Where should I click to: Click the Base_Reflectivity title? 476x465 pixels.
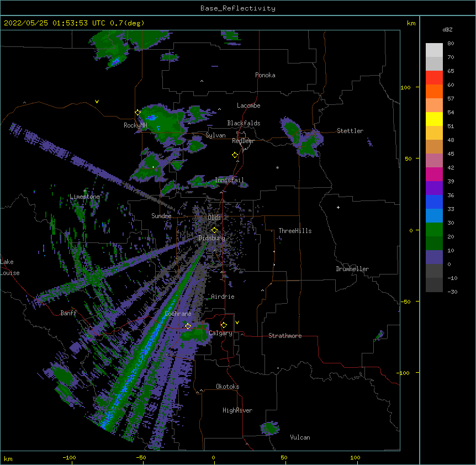coord(238,8)
